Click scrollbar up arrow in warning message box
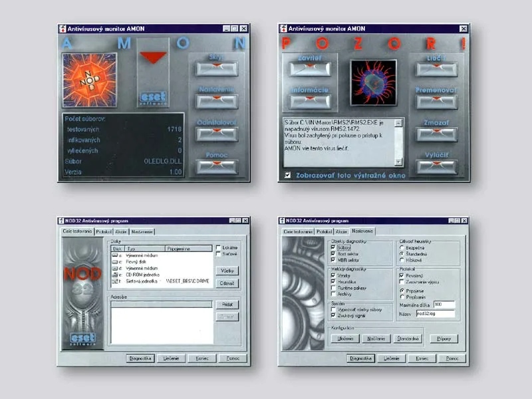This screenshot has height=399, width=532. (398, 123)
